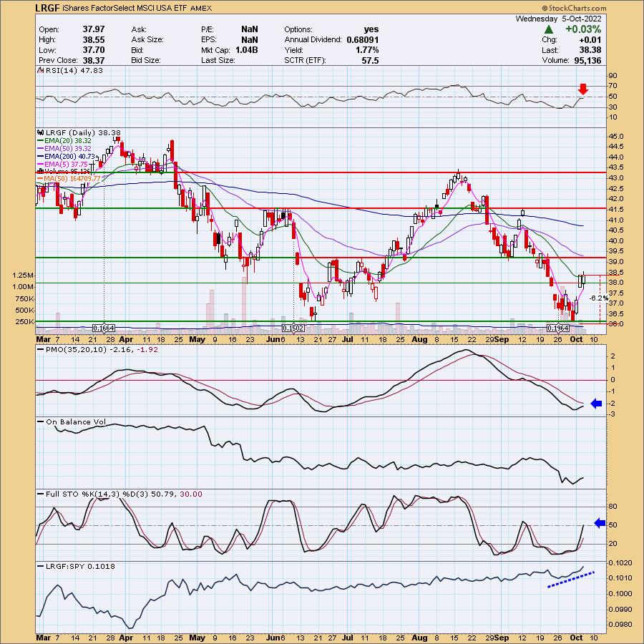Click the Yield value 1.77%

coord(366,50)
